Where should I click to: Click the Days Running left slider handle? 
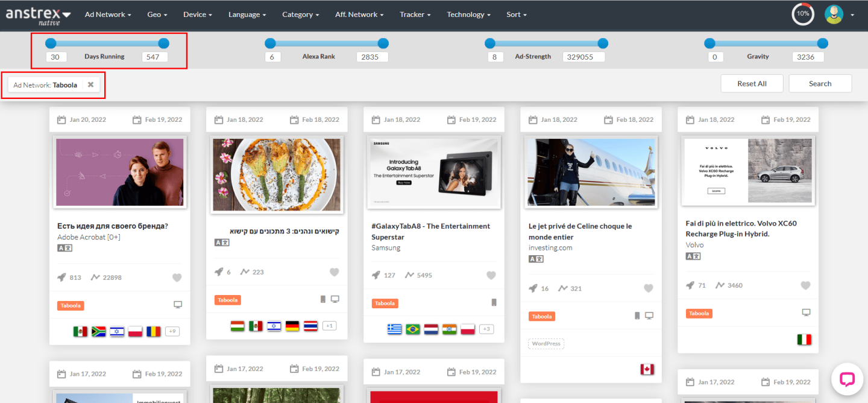(51, 43)
